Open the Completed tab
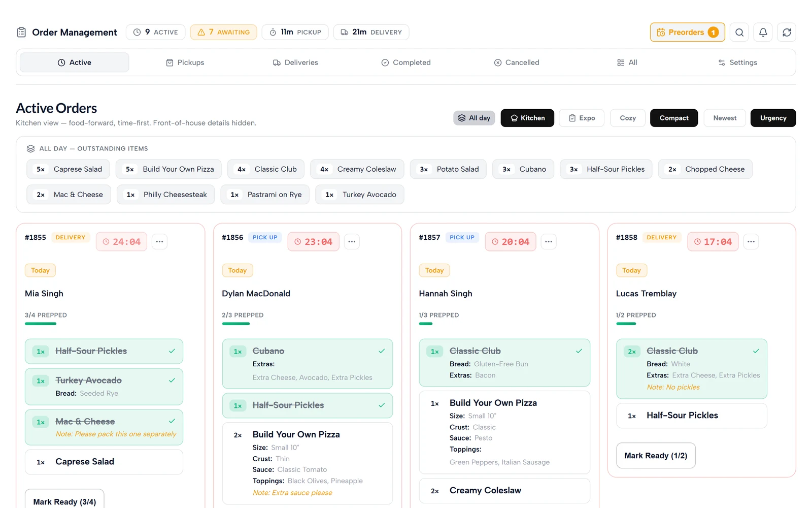812x508 pixels. [x=406, y=62]
